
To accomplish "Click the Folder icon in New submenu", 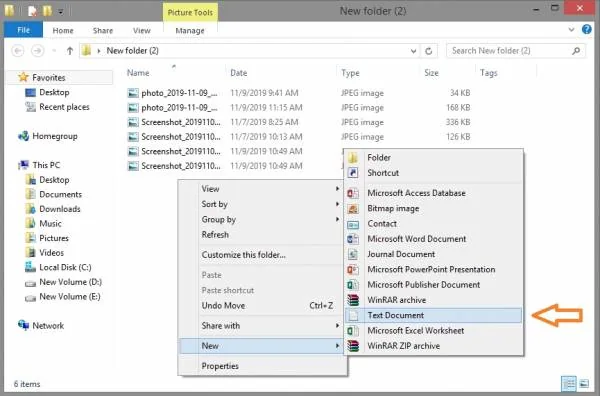I will 353,157.
